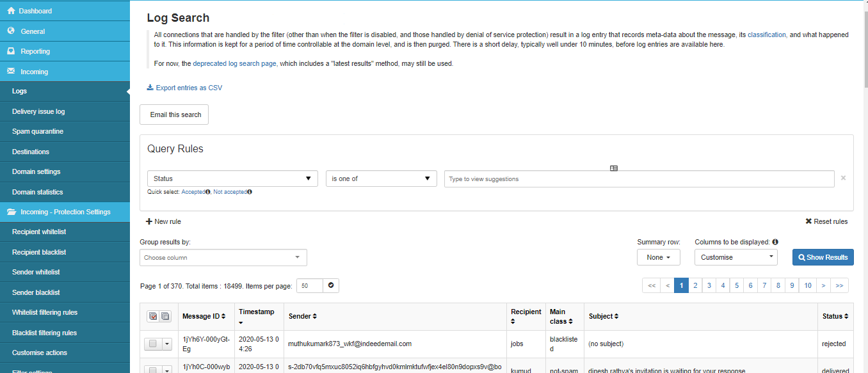Open the 'is one of' operator dropdown
Viewport: 868px width, 373px height.
point(381,179)
